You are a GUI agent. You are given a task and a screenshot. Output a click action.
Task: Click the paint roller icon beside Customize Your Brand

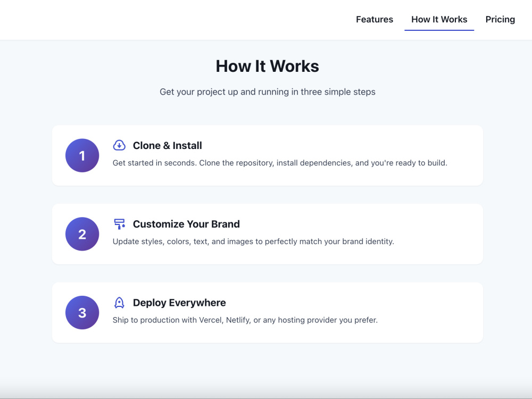pyautogui.click(x=119, y=224)
